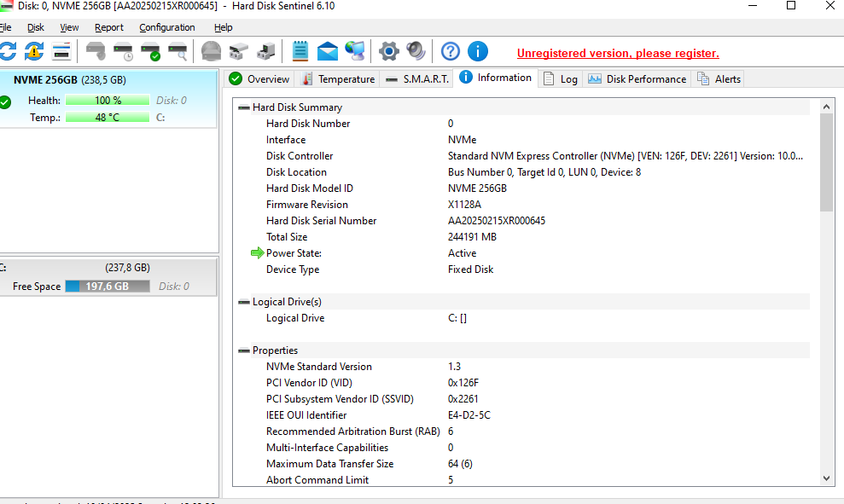Click the refresh with warning icon

point(34,51)
